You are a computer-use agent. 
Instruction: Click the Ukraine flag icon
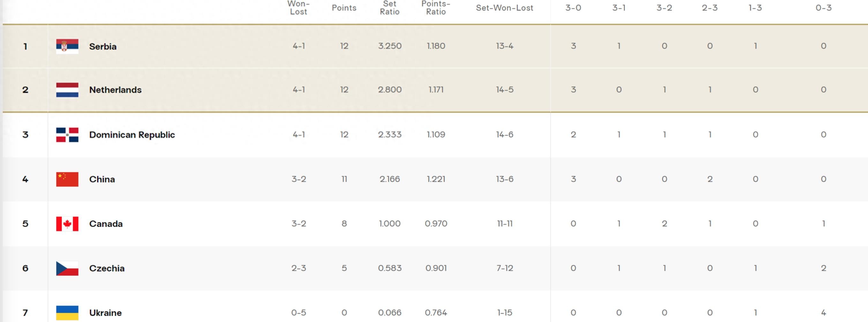(67, 312)
